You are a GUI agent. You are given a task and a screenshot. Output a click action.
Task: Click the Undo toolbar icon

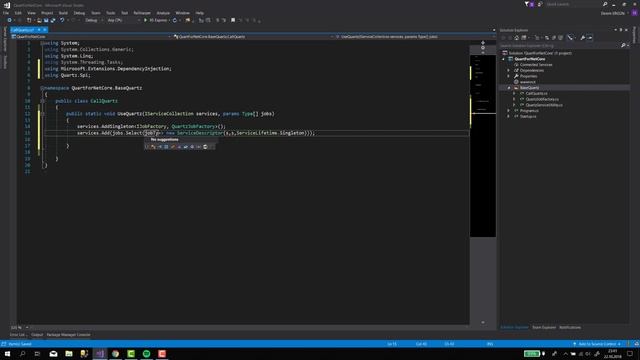click(x=62, y=20)
